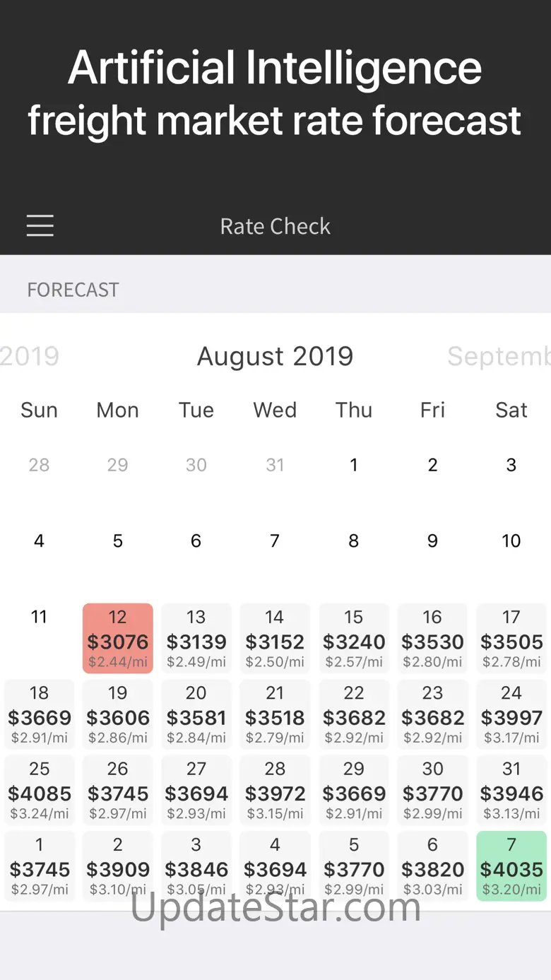Select August 19 showing $3606

118,714
